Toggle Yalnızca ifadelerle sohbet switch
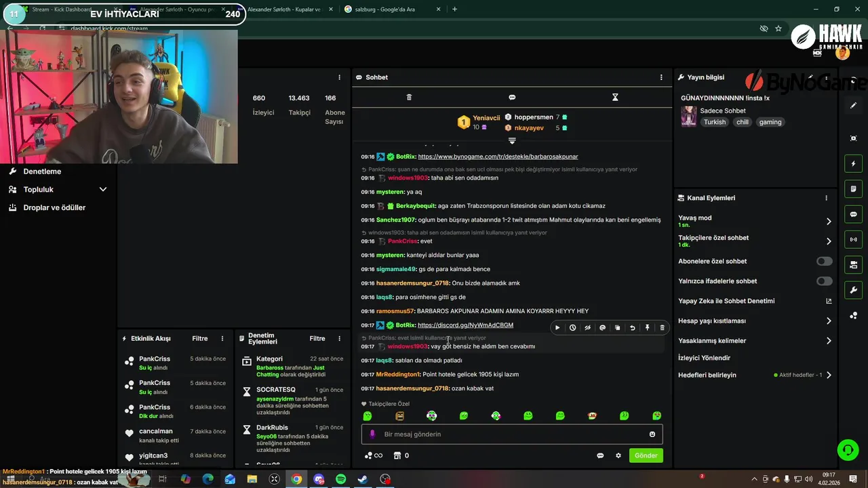Image resolution: width=868 pixels, height=488 pixels. [x=825, y=281]
